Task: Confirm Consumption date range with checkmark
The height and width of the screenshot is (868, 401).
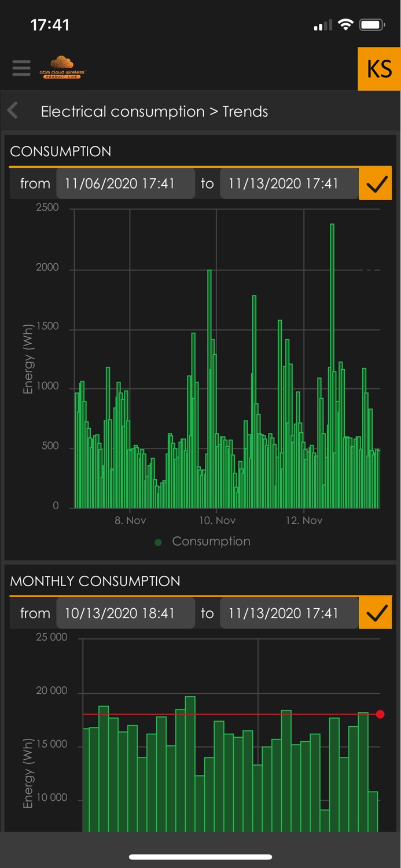Action: coord(376,184)
